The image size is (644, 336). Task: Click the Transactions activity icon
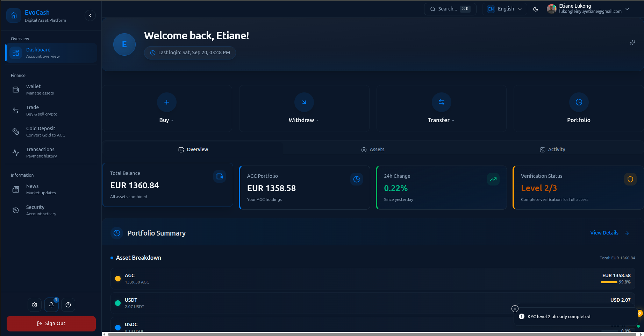click(x=15, y=153)
